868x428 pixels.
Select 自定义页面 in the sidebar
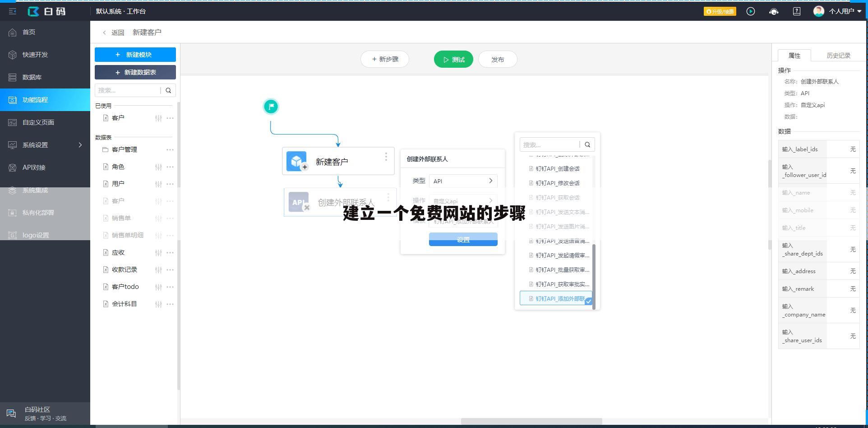pyautogui.click(x=37, y=122)
